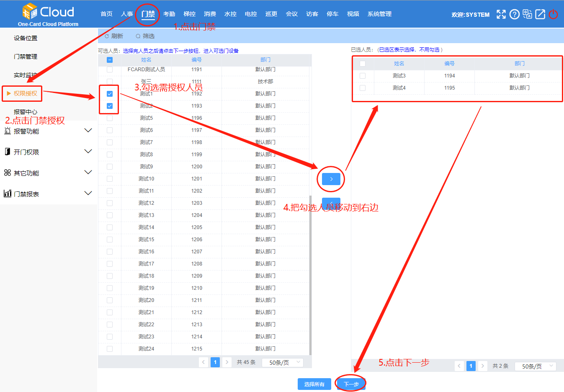Move selected people right with arrow button
Screen dimensions: 564x392
tap(331, 179)
